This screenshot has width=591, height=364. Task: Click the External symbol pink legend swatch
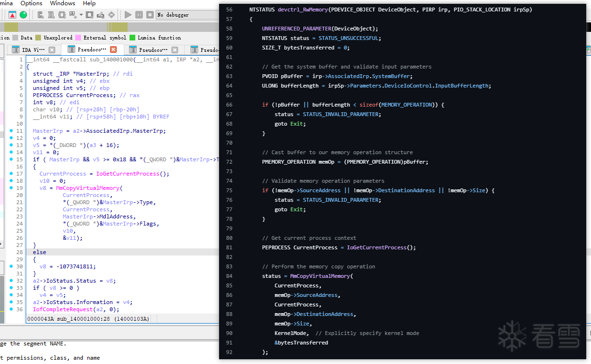point(78,38)
